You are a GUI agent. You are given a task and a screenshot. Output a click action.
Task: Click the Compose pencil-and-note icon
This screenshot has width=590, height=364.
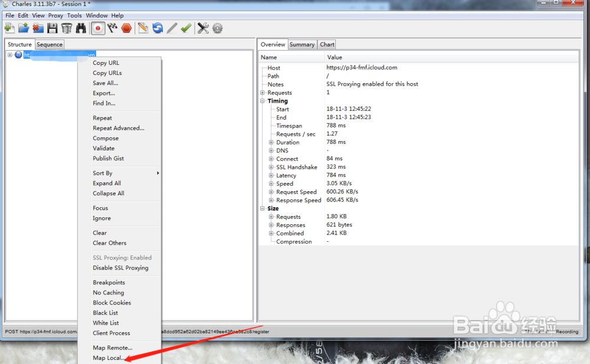[x=143, y=28]
